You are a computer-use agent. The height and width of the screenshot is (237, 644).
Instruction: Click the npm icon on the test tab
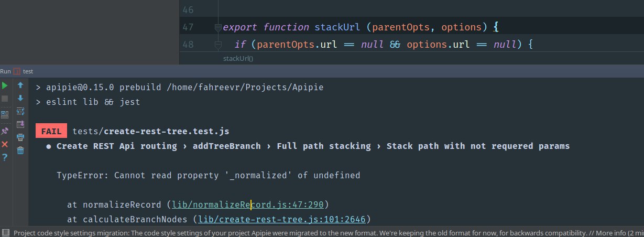[17, 71]
